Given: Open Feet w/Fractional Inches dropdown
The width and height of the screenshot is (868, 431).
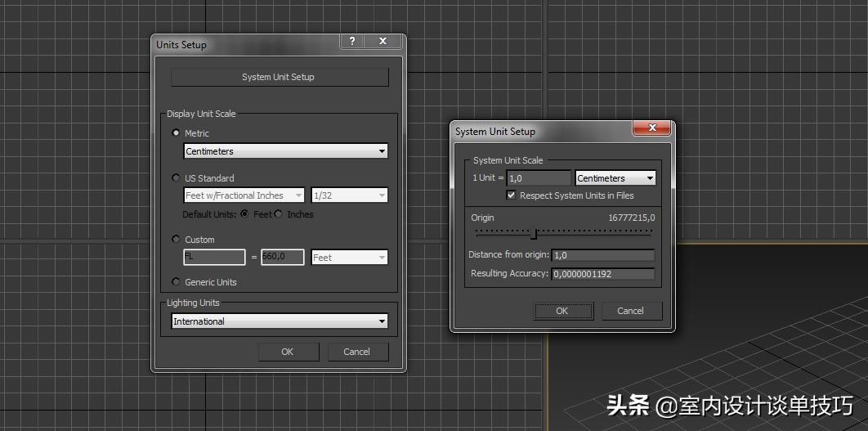Looking at the screenshot, I should pyautogui.click(x=244, y=195).
